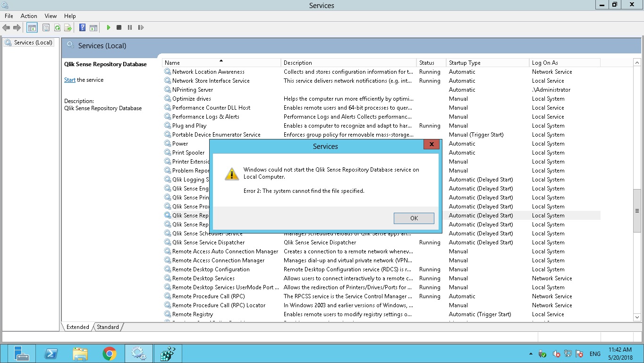This screenshot has height=363, width=644.
Task: Click the Stop Service square icon
Action: coord(119,28)
